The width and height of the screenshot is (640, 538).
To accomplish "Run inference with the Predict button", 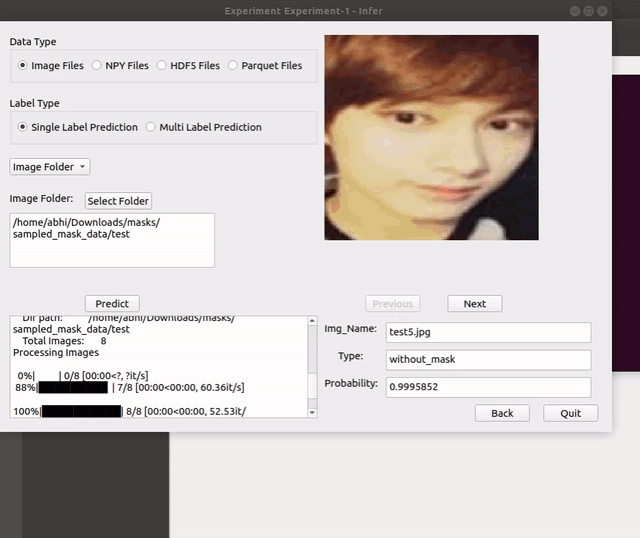I will coord(112,304).
